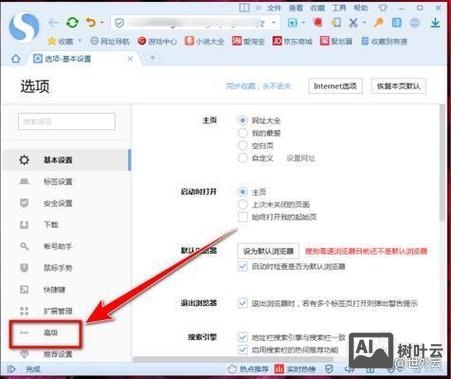Click the address bar field
Screen dimensions: 451x379
pyautogui.click(x=195, y=23)
